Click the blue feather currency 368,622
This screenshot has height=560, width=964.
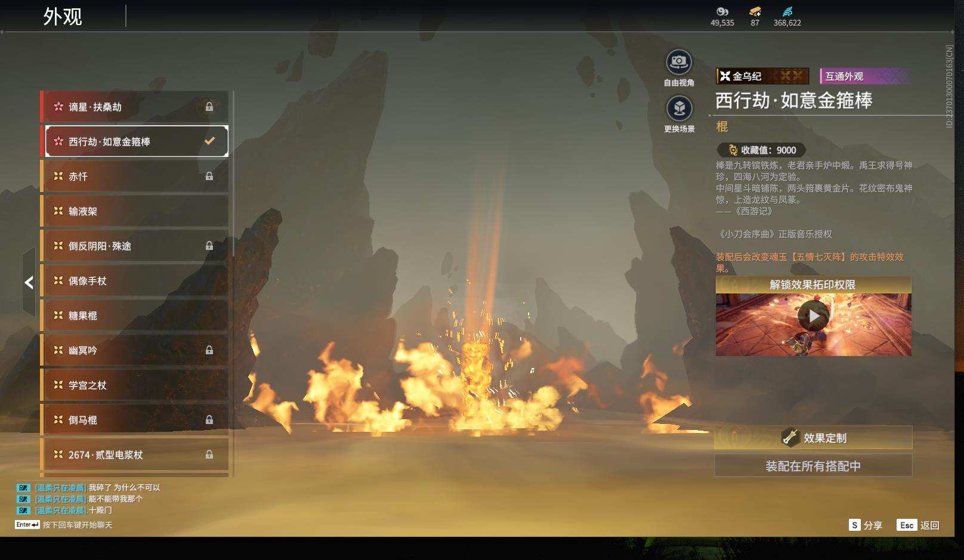coord(787,17)
